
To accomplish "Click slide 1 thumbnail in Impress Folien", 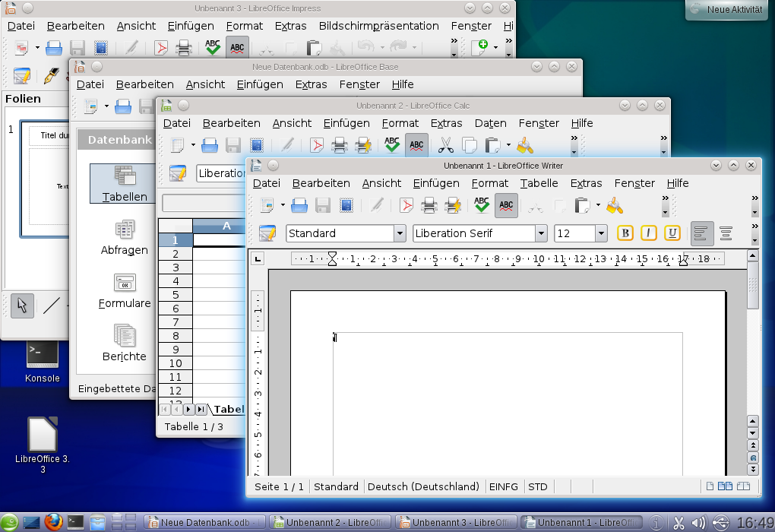I will point(45,179).
